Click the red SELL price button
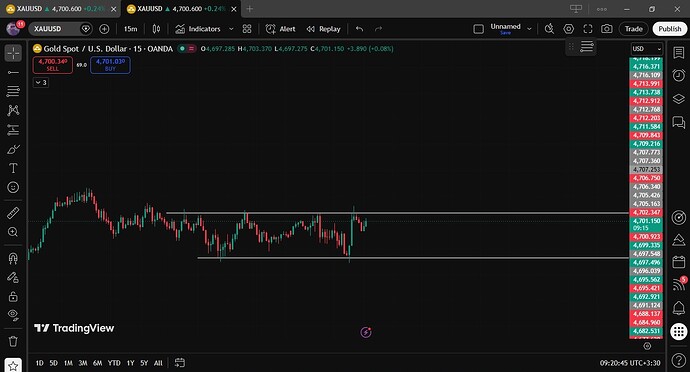 (52, 65)
